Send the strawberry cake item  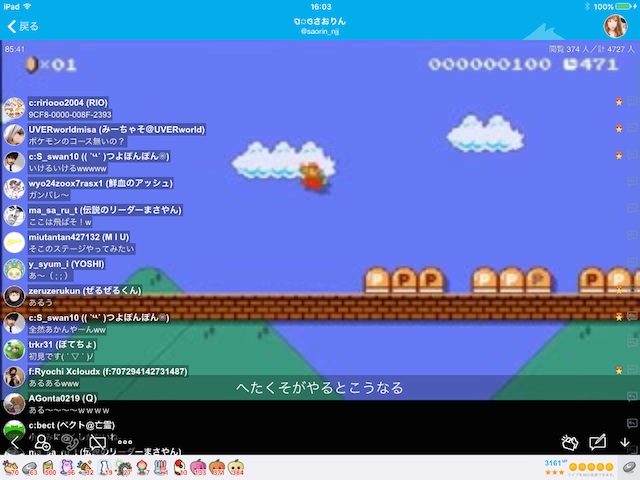[x=180, y=467]
